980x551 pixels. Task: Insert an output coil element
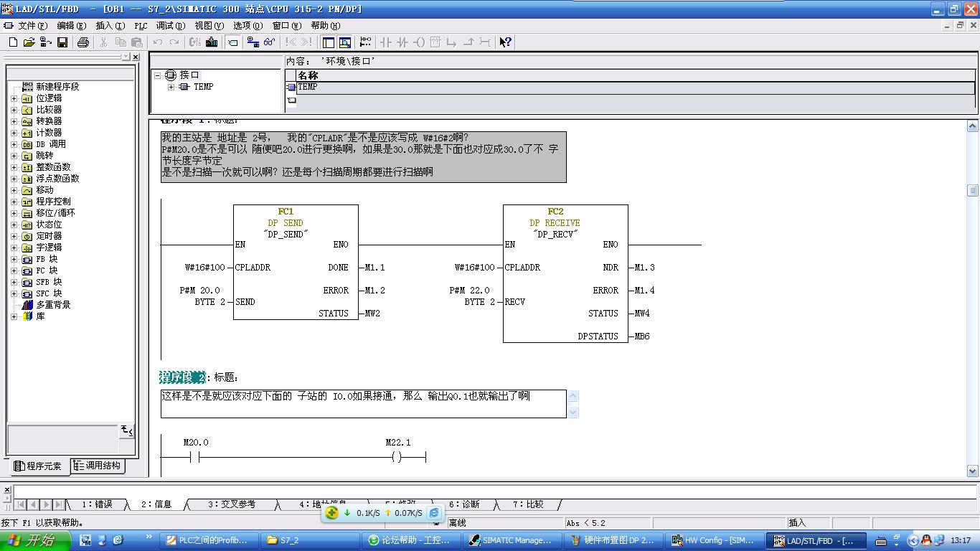(x=419, y=42)
